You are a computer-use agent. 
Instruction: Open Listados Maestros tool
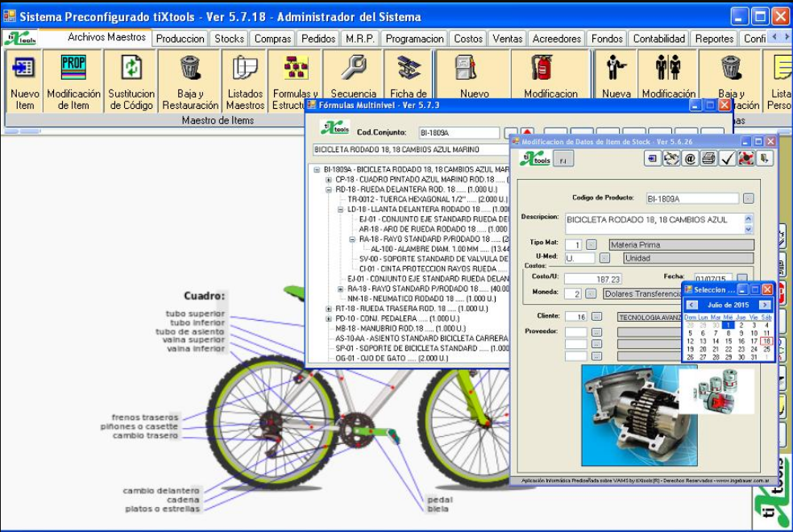(x=245, y=81)
